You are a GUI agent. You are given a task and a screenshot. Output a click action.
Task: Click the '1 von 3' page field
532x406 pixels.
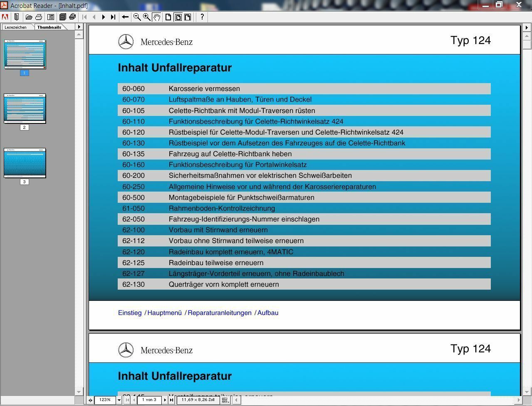point(149,400)
